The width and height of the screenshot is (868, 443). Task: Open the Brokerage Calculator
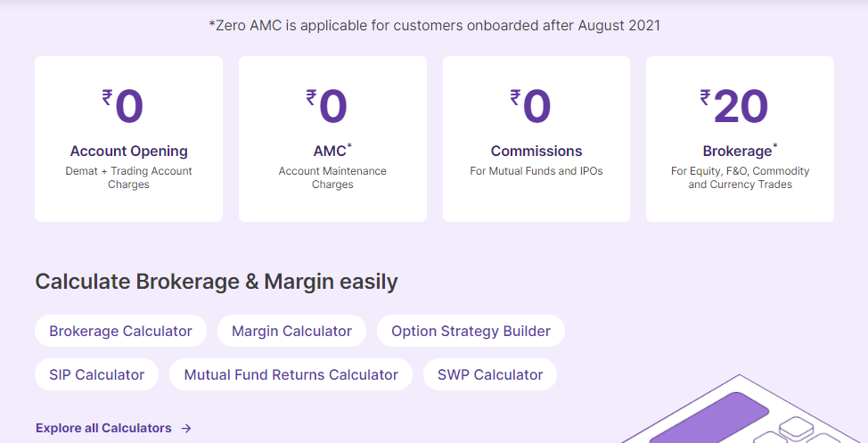click(120, 332)
